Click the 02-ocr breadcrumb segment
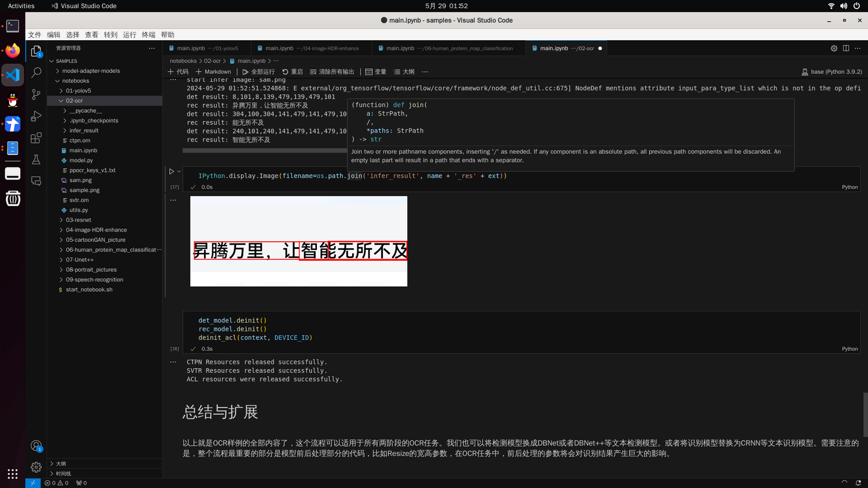The width and height of the screenshot is (868, 488). point(212,61)
